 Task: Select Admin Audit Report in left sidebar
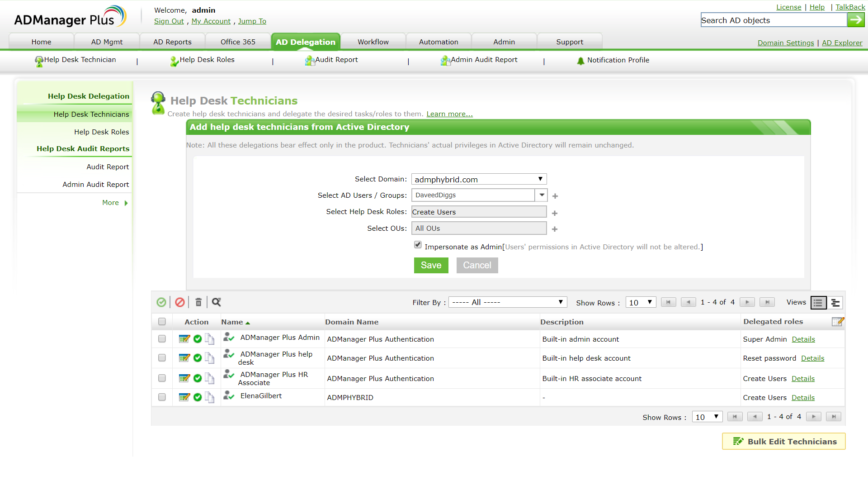(x=95, y=185)
